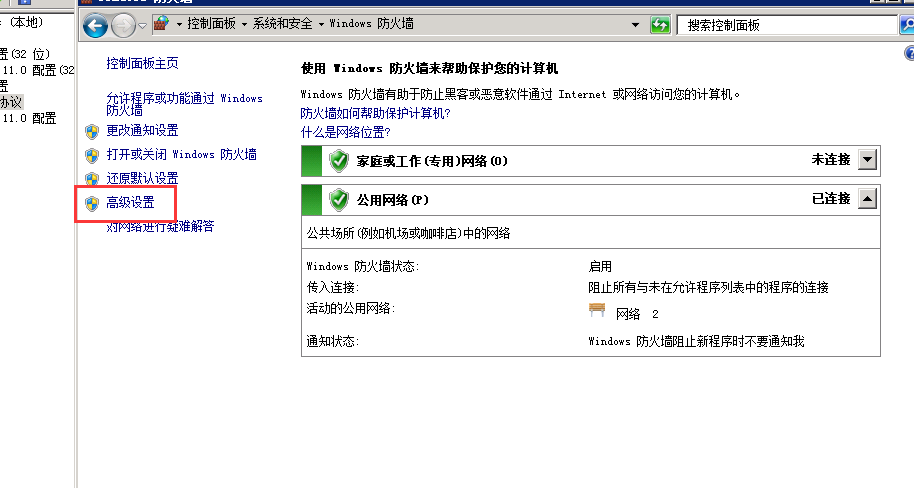Image resolution: width=914 pixels, height=488 pixels.
Task: Click 已连接 status text
Action: (x=831, y=199)
